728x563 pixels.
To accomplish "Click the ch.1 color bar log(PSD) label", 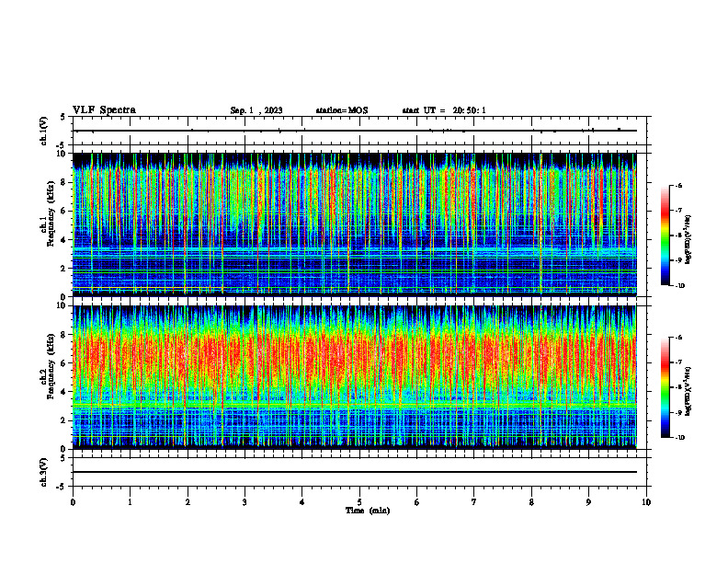I will pyautogui.click(x=688, y=240).
